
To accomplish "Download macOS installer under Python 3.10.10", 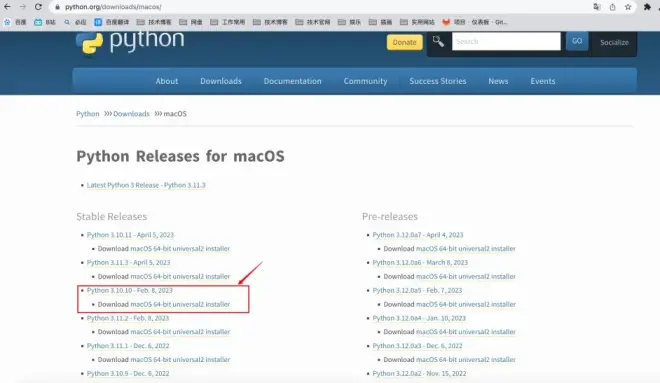I will point(180,304).
